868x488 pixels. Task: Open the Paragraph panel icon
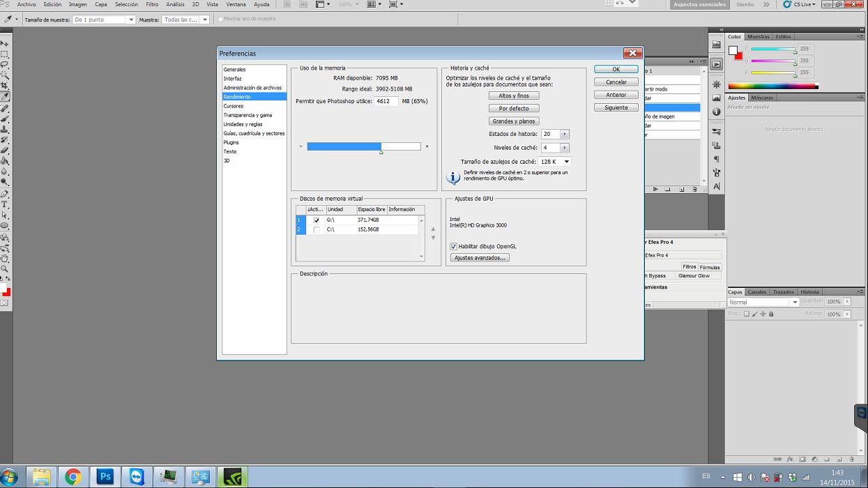[717, 159]
